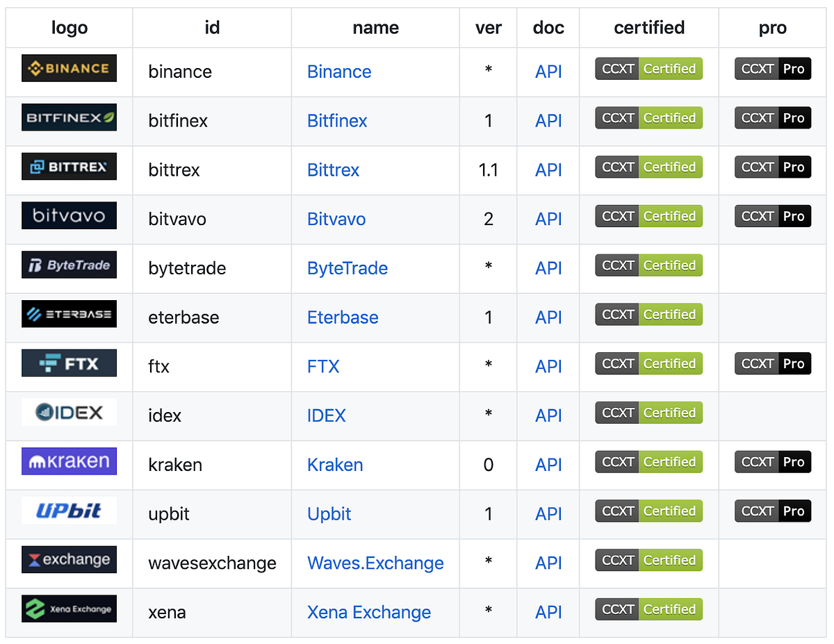Screen dimensions: 834x644
Task: Click the Bittrex logo
Action: pyautogui.click(x=69, y=167)
